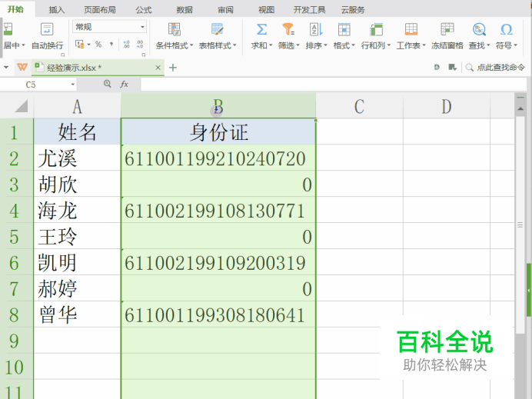Select cell with ID 611002199109200319

(218, 263)
